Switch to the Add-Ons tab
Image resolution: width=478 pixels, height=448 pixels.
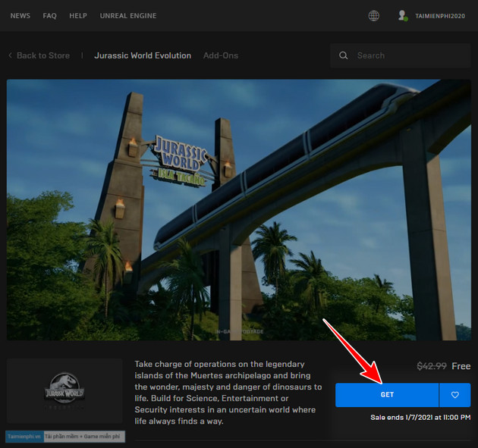pyautogui.click(x=221, y=55)
